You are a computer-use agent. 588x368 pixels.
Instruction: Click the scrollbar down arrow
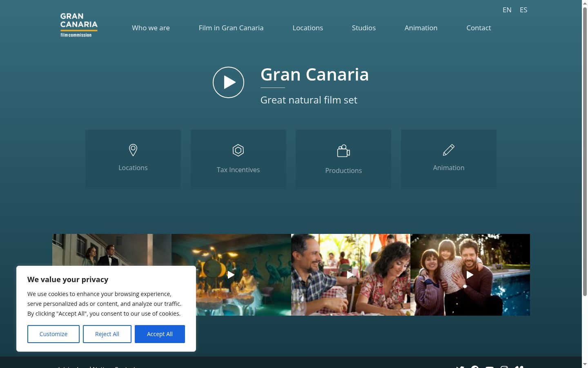[585, 364]
